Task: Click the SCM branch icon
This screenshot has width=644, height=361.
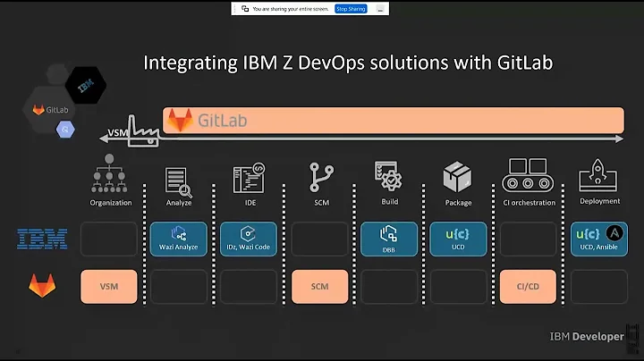Action: pos(321,177)
